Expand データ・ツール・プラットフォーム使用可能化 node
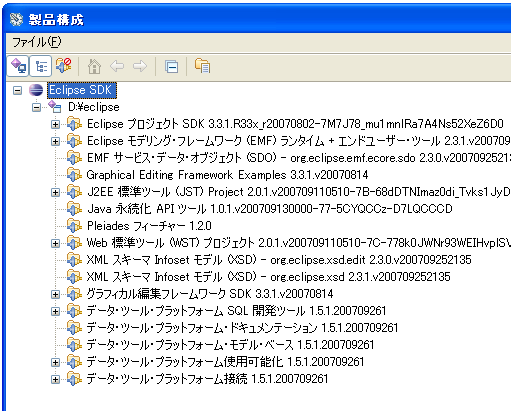This screenshot has width=511, height=411. [x=55, y=362]
